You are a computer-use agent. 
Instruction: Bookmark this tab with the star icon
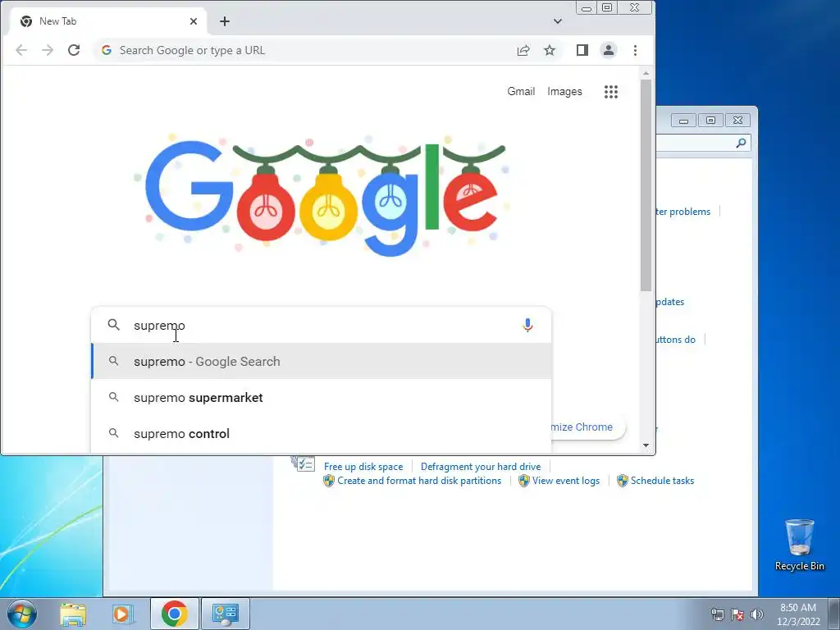[550, 50]
